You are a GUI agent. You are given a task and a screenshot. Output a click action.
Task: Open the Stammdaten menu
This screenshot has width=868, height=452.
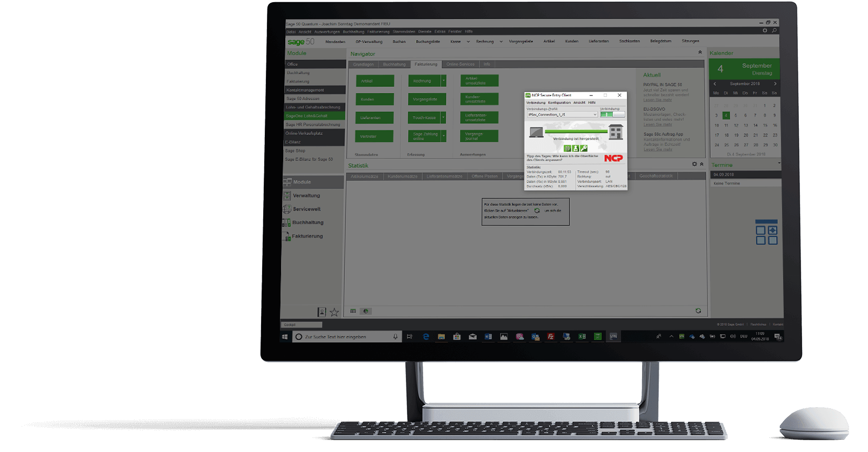click(404, 32)
